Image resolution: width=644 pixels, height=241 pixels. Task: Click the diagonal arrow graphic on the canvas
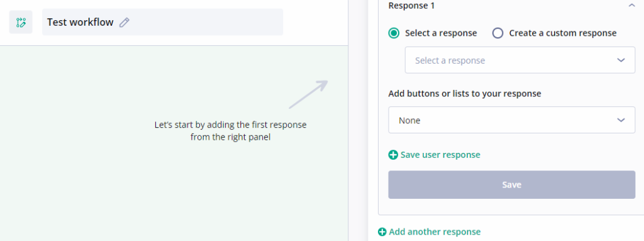coord(308,94)
